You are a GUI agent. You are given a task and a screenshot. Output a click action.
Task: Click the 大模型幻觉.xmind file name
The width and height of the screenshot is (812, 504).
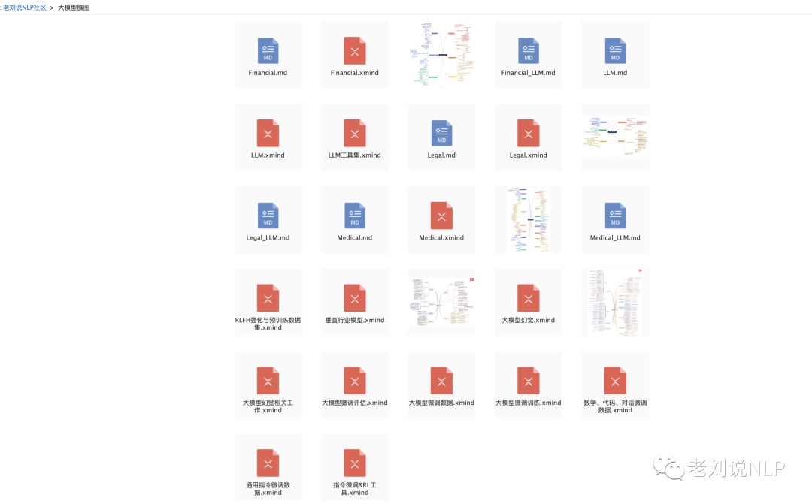pyautogui.click(x=529, y=320)
